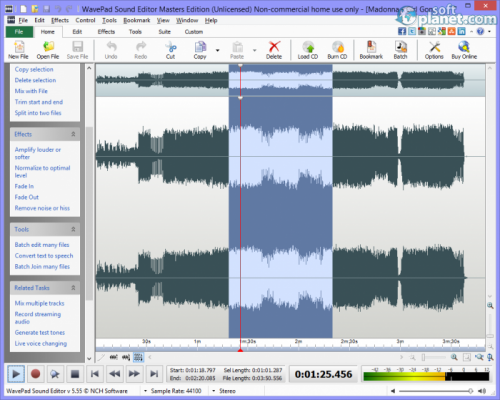Click the waveform overview strip at top
500x400 pixels.
tap(290, 80)
